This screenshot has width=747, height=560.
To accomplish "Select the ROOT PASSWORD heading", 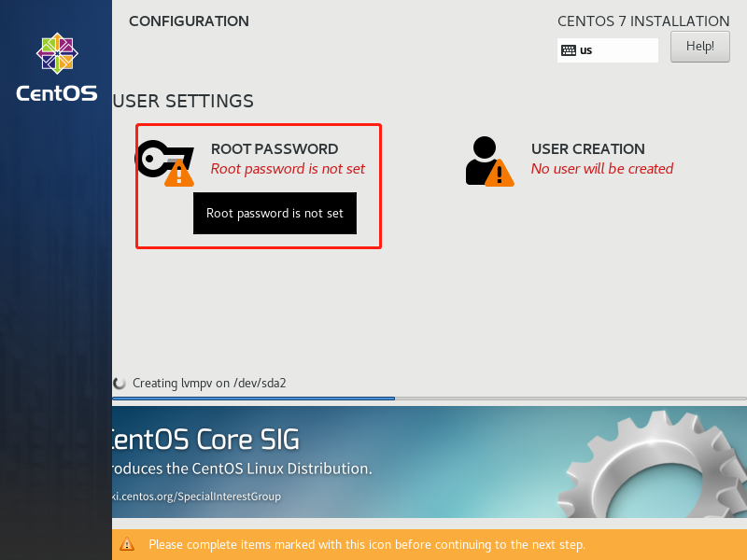I will coord(275,149).
